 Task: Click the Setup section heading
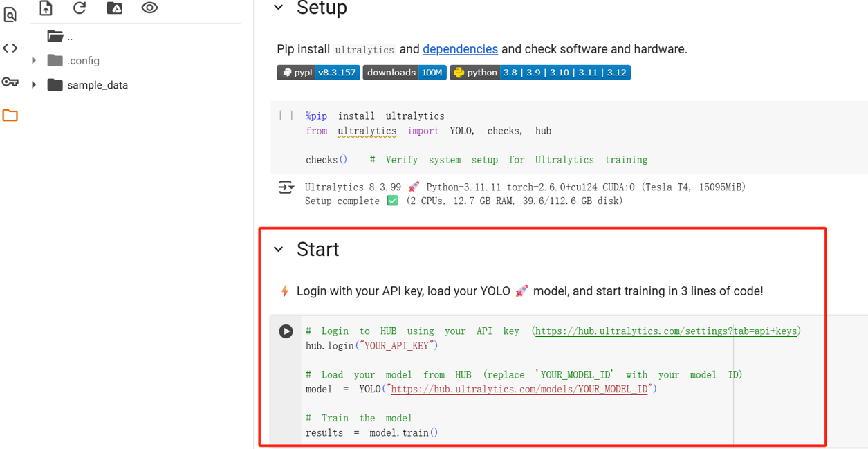tap(322, 8)
